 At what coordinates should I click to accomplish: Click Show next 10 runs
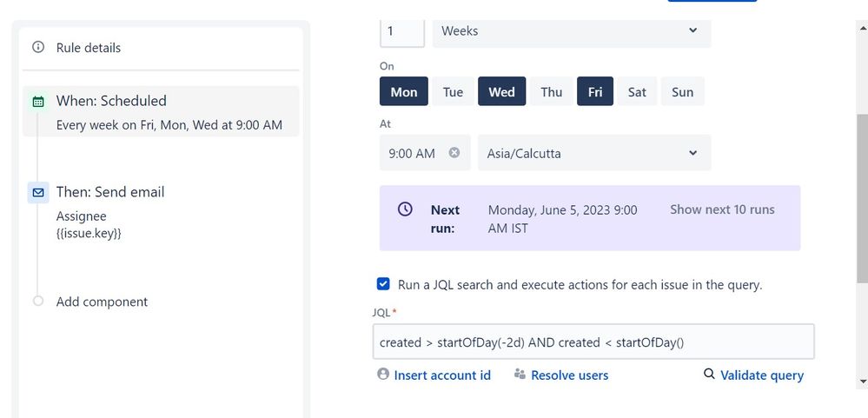pos(722,209)
